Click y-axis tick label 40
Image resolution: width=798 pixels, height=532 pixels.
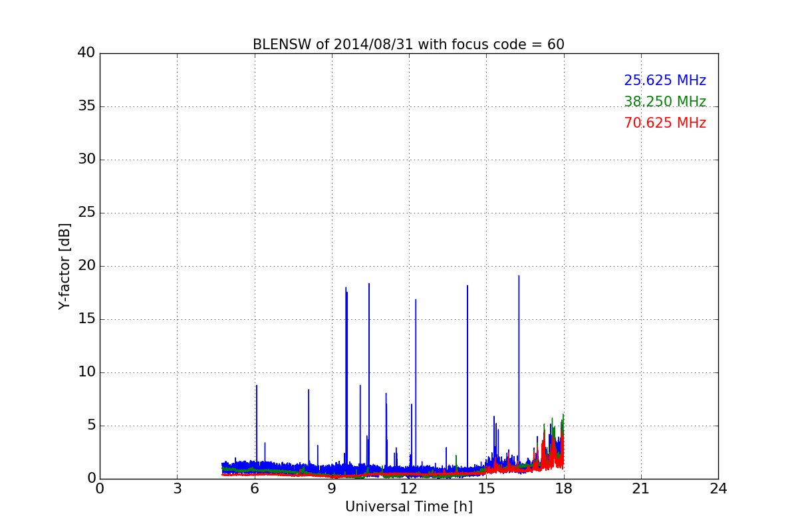tap(86, 53)
